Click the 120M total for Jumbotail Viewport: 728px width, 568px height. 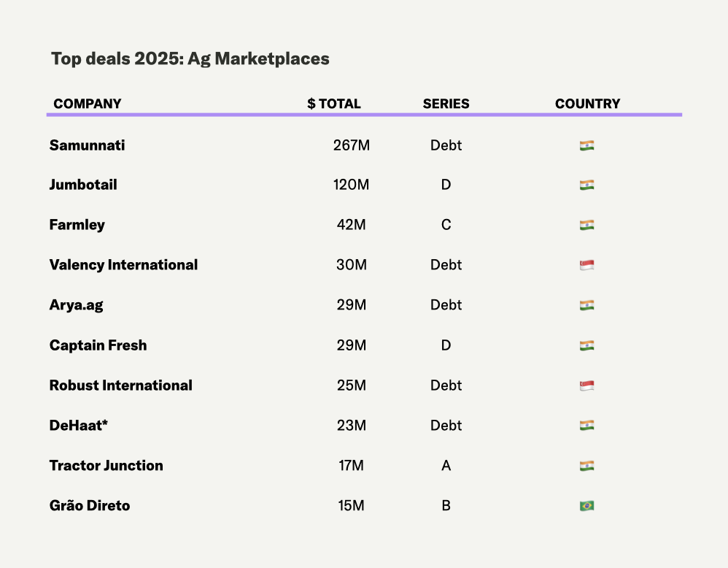point(351,185)
